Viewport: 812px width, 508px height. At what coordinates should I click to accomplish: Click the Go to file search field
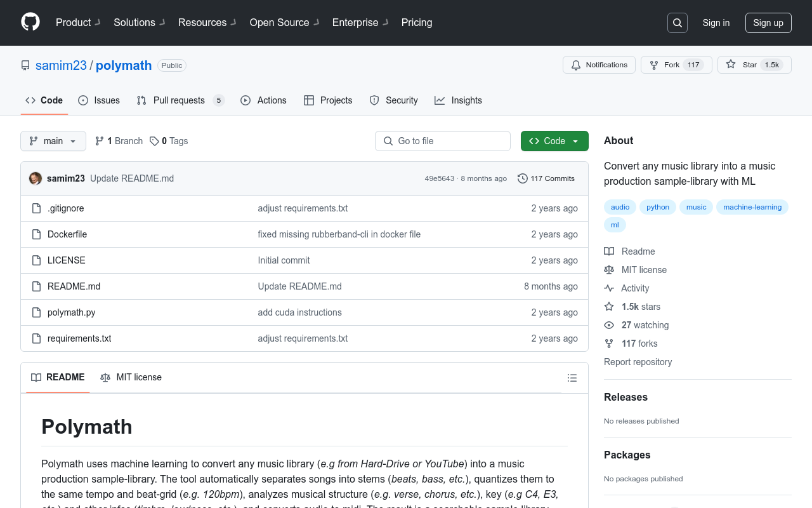[443, 141]
